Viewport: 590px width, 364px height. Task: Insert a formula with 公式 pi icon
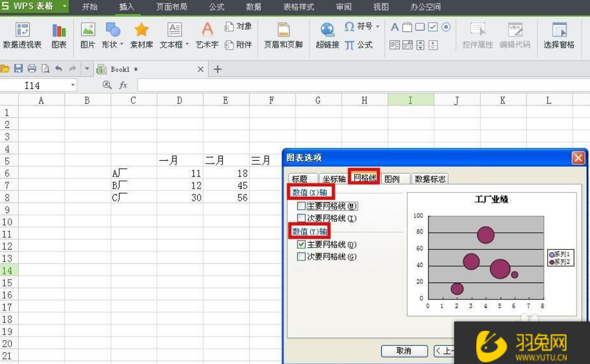[359, 45]
